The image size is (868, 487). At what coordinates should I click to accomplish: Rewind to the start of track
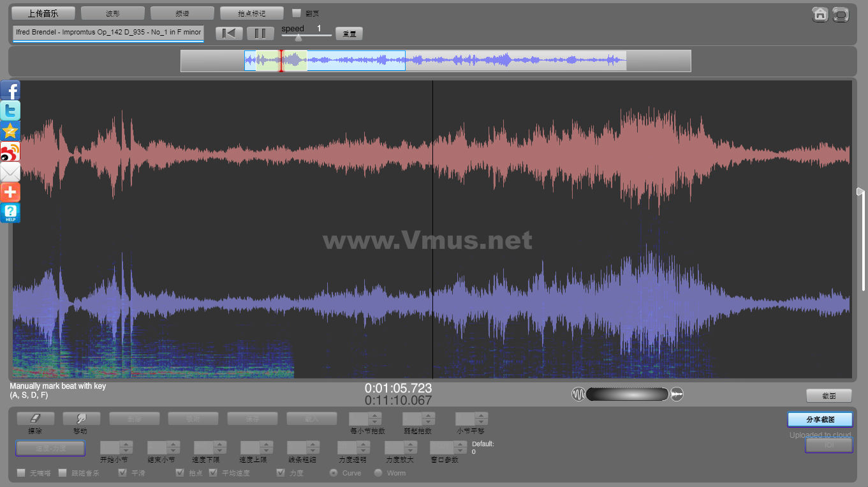click(x=229, y=34)
